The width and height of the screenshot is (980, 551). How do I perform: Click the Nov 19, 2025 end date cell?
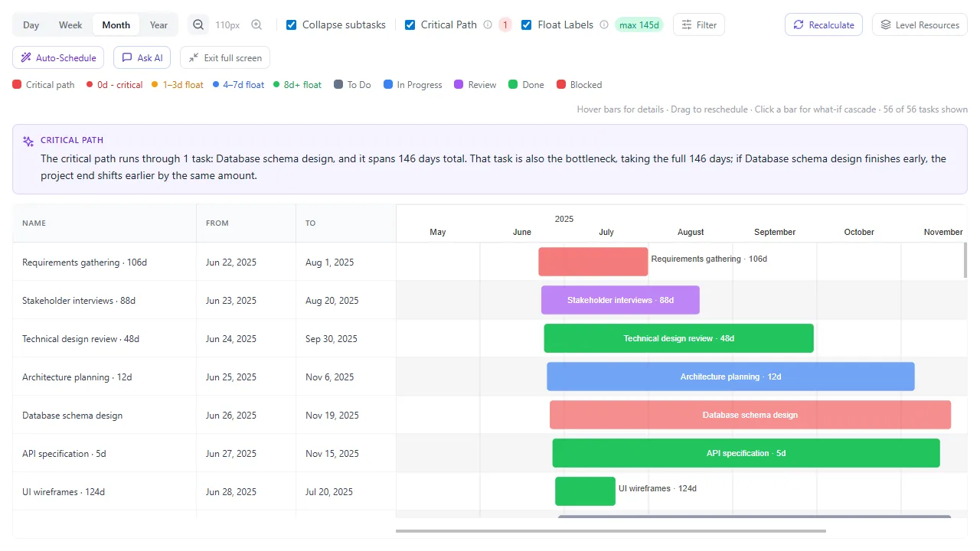pyautogui.click(x=346, y=416)
